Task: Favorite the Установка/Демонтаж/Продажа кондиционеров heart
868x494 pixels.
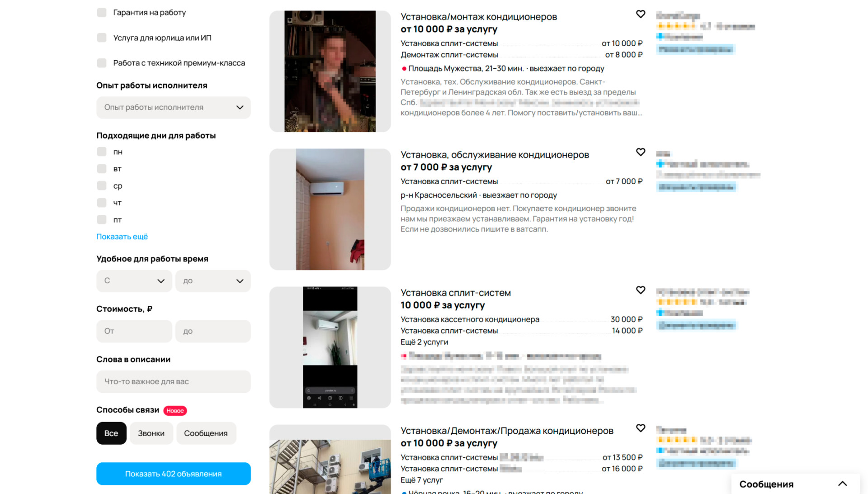Action: point(640,428)
